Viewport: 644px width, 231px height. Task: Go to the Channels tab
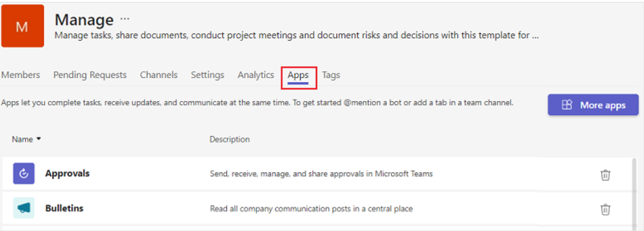click(159, 75)
